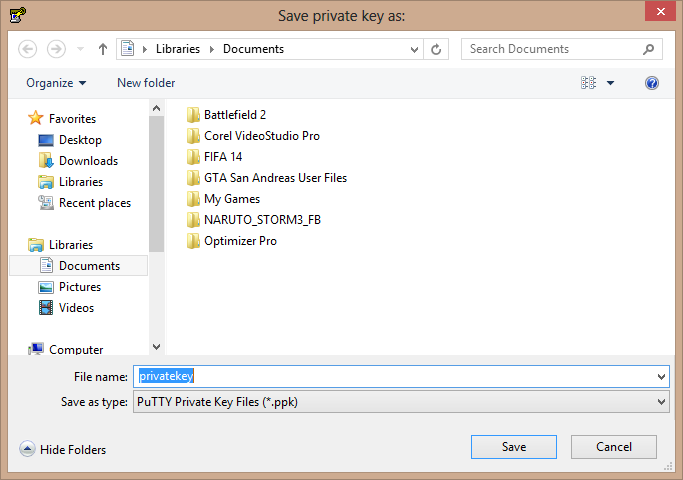Click the New folder button
The height and width of the screenshot is (480, 683).
(x=146, y=83)
